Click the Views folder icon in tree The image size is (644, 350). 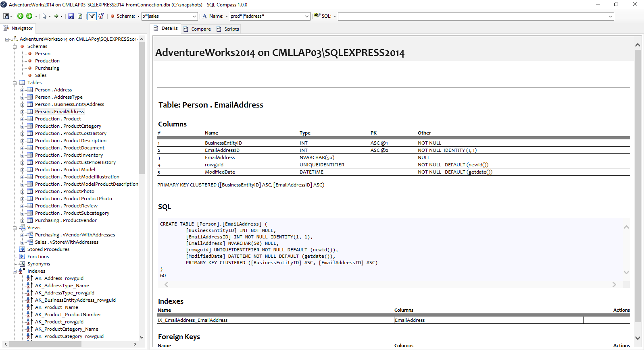coord(22,228)
